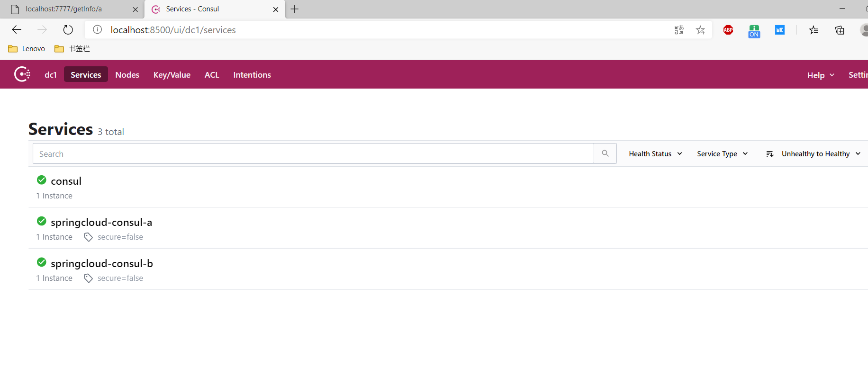
Task: Go to the Nodes tab
Action: [127, 75]
